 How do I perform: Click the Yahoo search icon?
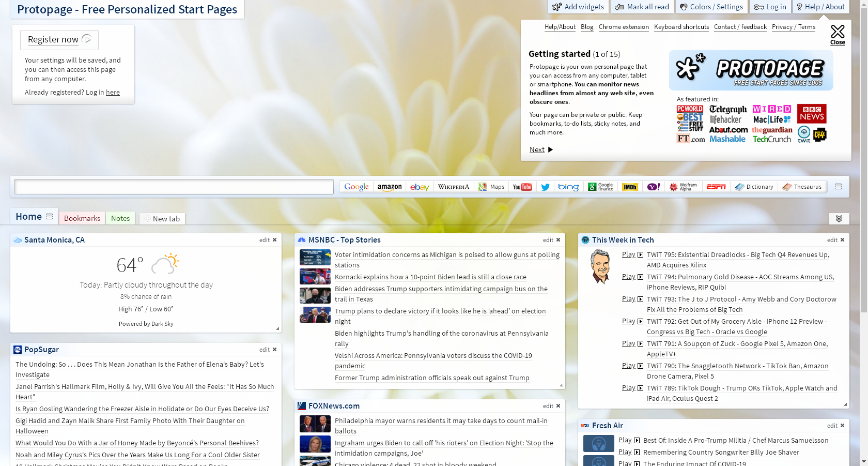pyautogui.click(x=654, y=187)
